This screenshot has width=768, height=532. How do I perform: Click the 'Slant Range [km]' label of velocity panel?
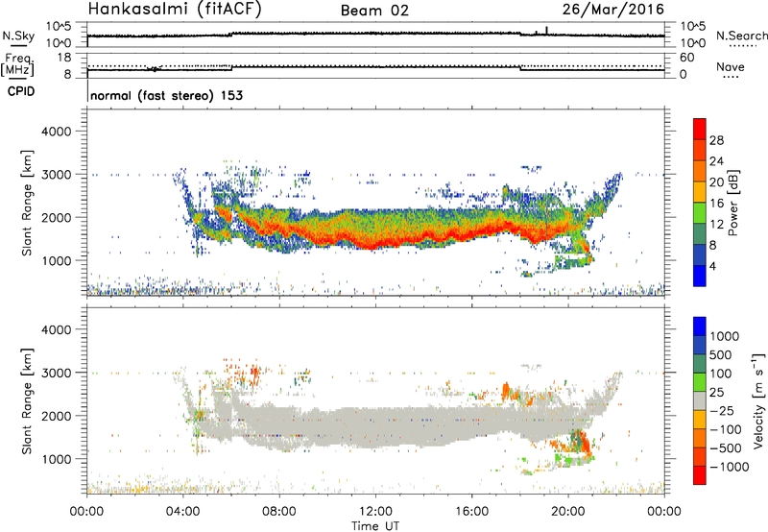[x=27, y=400]
